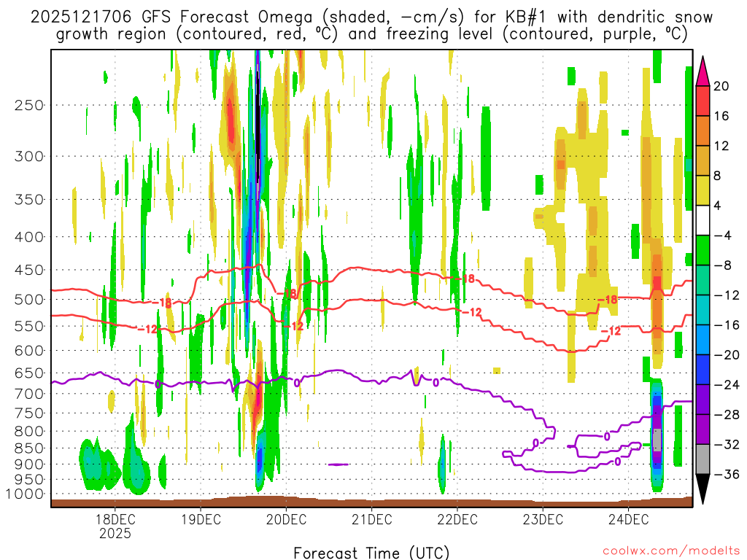Click the blue -20 to -24 colorbar swatch
This screenshot has height=560, width=747.
tap(703, 370)
